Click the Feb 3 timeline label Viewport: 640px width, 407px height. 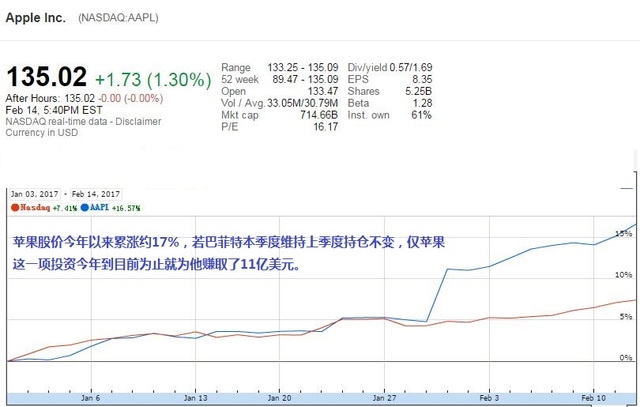[489, 398]
